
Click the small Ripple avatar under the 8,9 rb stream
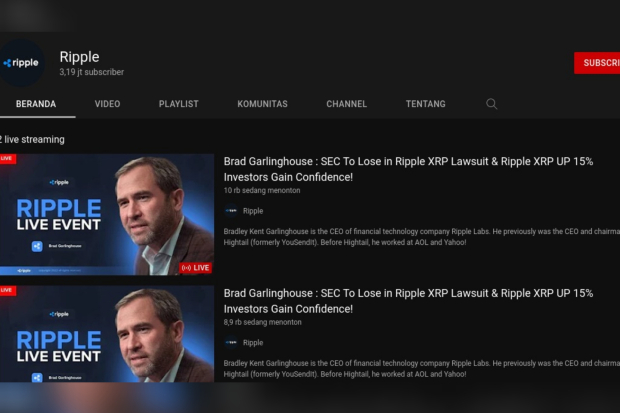231,343
